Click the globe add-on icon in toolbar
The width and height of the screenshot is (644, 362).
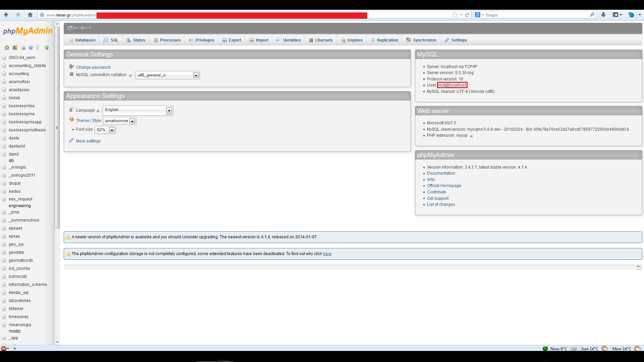(x=631, y=15)
